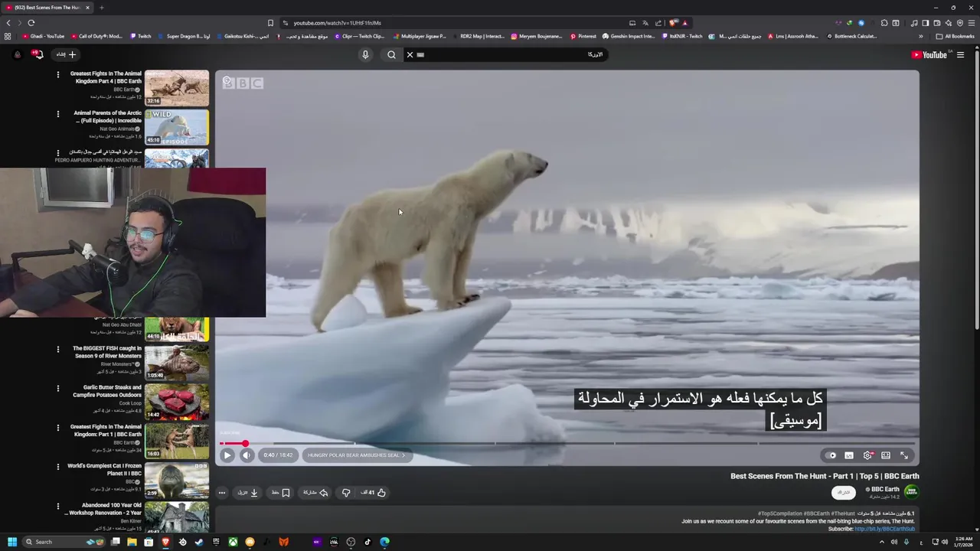This screenshot has height=551, width=980.
Task: Like the video with thumbs up
Action: (374, 493)
